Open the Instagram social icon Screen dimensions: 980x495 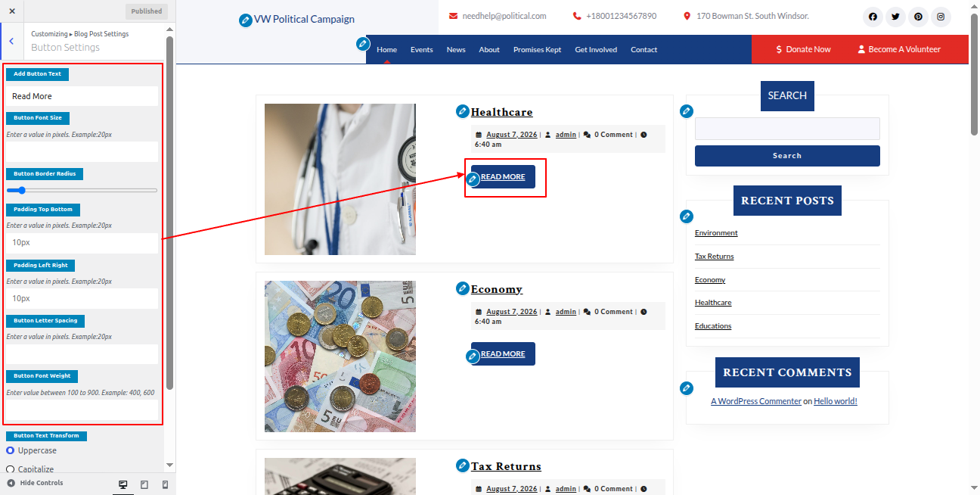coord(941,16)
